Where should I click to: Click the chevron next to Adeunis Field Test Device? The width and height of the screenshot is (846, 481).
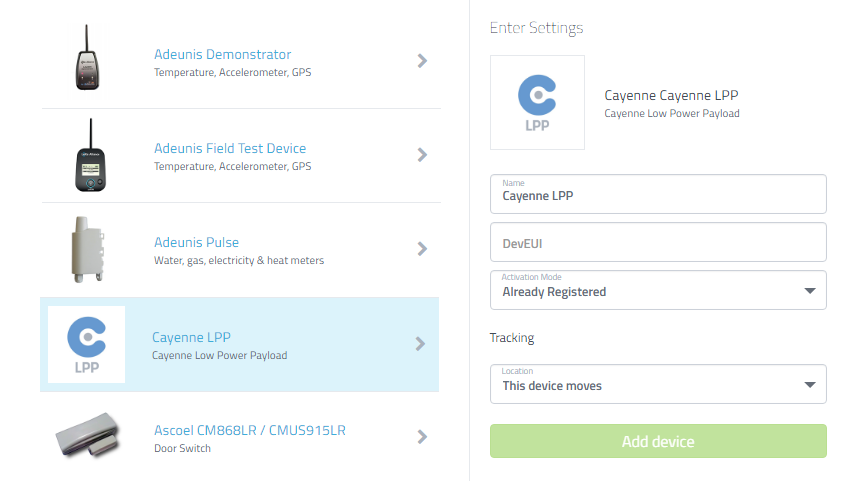(422, 155)
